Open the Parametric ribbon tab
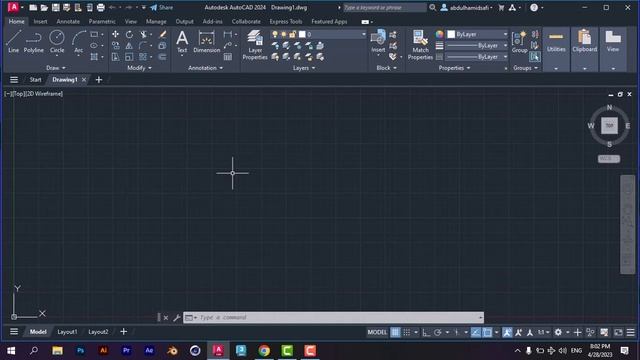Viewport: 640px width, 360px height. pos(102,21)
